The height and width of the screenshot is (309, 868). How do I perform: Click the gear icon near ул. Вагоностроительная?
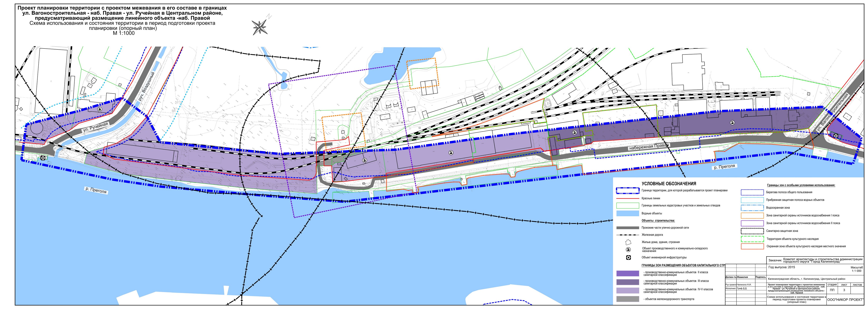click(836, 136)
